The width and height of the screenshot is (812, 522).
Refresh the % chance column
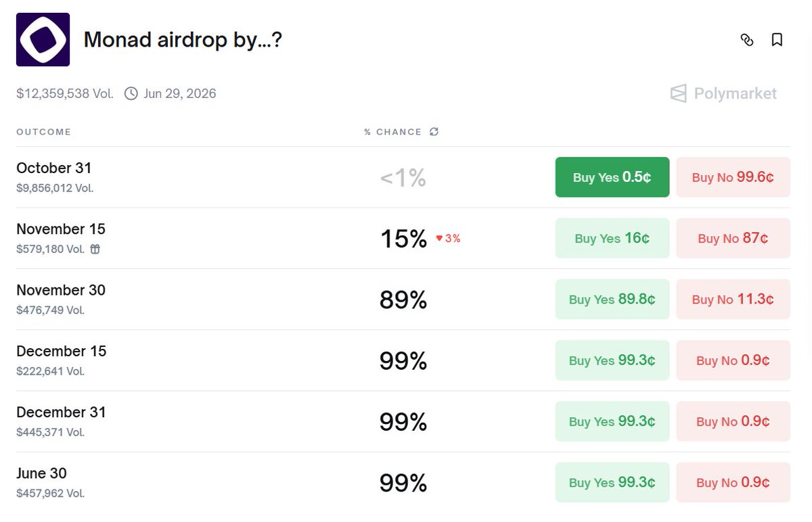(x=434, y=132)
